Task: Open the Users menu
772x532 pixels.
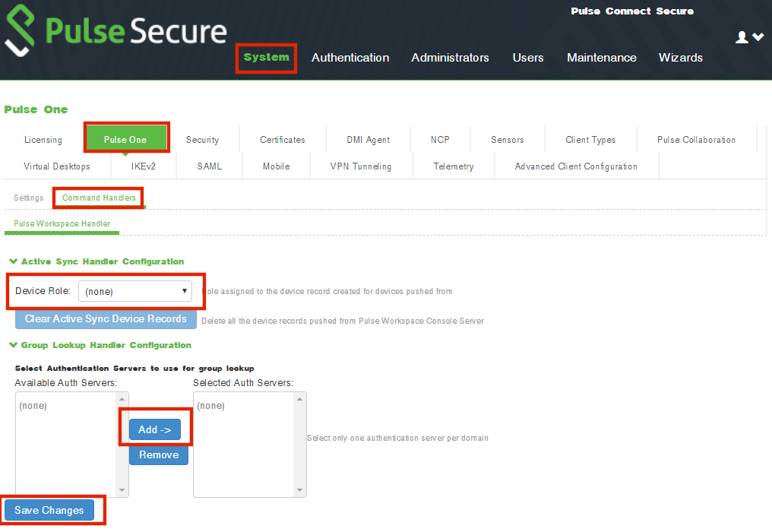Action: (x=528, y=58)
